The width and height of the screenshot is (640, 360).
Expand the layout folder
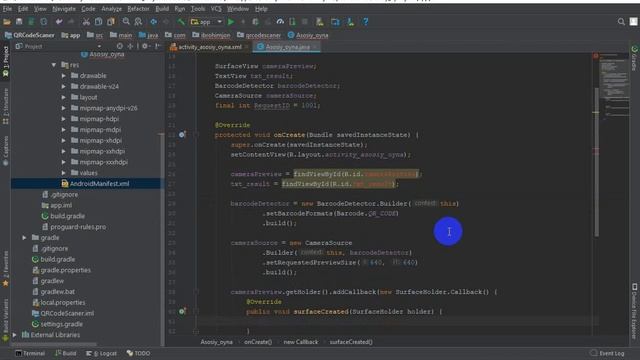click(64, 97)
